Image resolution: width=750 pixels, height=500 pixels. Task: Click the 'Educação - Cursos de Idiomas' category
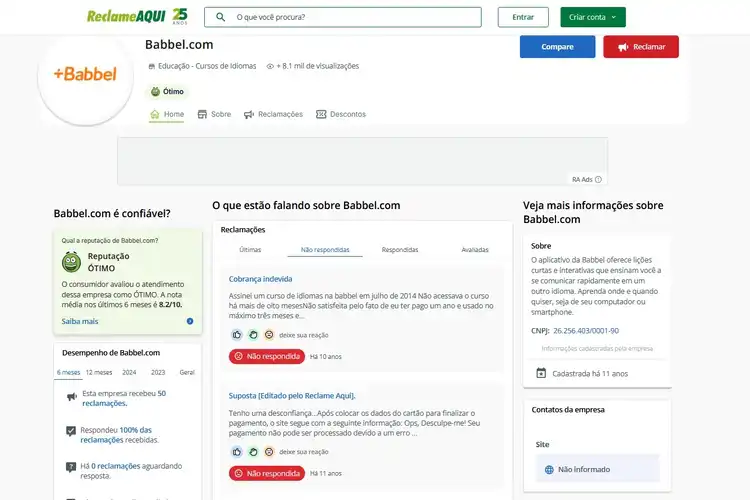click(x=207, y=66)
